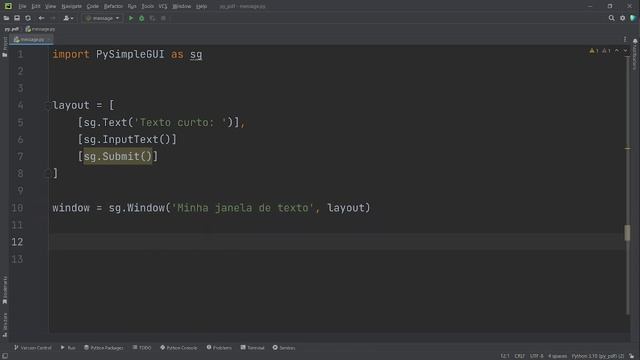Click inside the empty line 12
This screenshot has width=640, height=360.
pos(337,242)
